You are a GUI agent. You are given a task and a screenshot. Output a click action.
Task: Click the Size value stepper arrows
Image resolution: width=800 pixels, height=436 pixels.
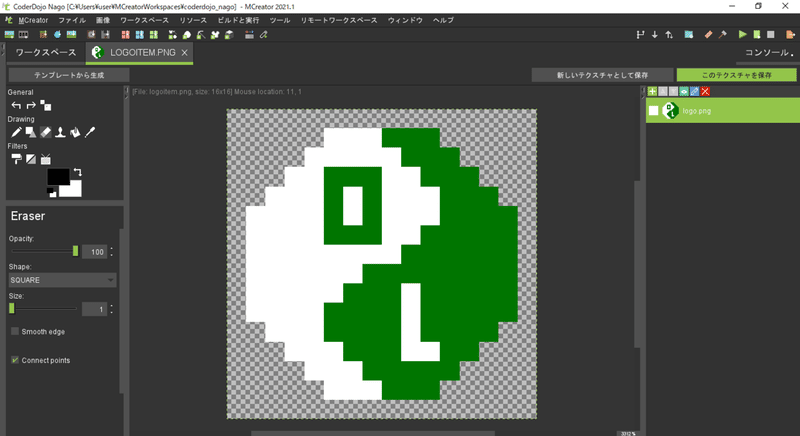[x=112, y=309]
